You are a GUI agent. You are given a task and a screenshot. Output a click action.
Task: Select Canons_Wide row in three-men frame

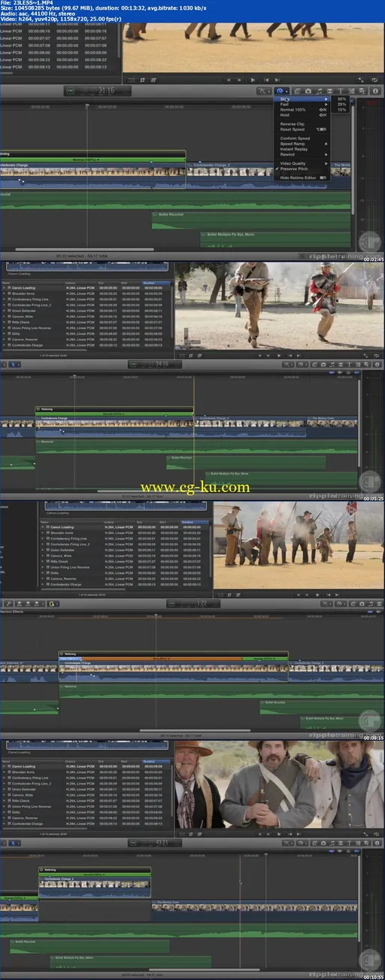87,795
